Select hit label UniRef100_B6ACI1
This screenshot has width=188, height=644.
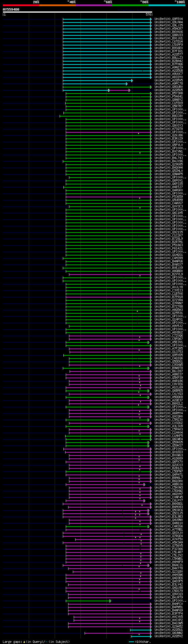[x=169, y=565]
